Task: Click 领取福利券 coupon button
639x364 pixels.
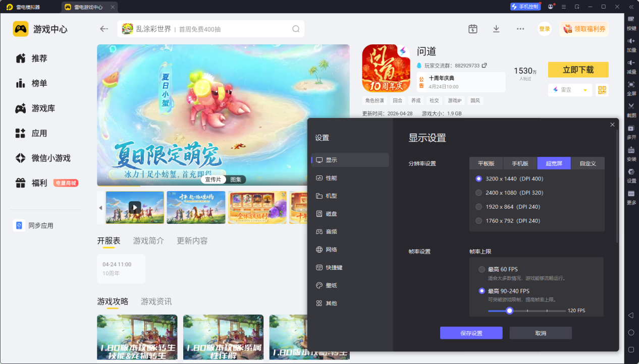Action: [584, 29]
